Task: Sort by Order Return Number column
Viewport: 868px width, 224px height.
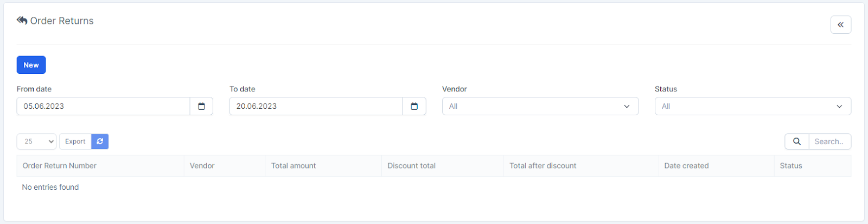Action: pyautogui.click(x=60, y=166)
